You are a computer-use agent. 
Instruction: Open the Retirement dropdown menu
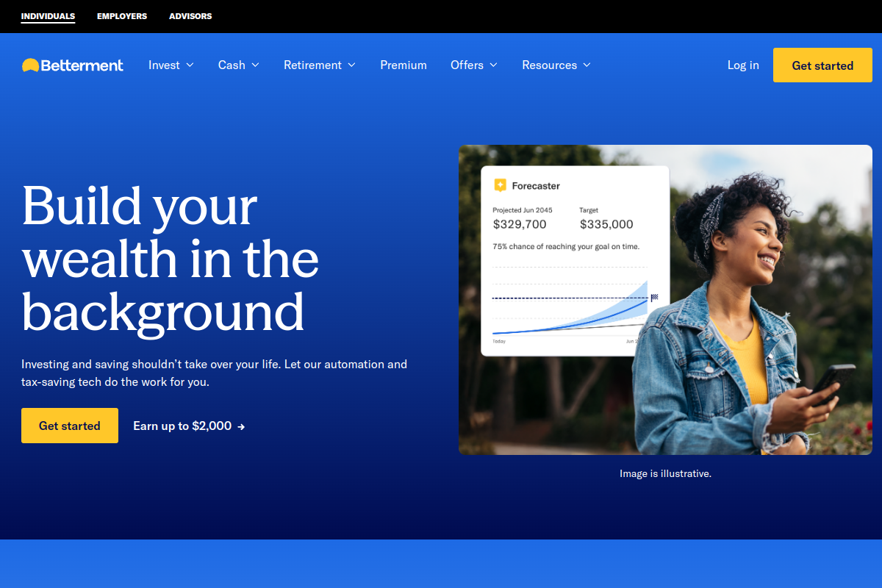click(x=320, y=65)
